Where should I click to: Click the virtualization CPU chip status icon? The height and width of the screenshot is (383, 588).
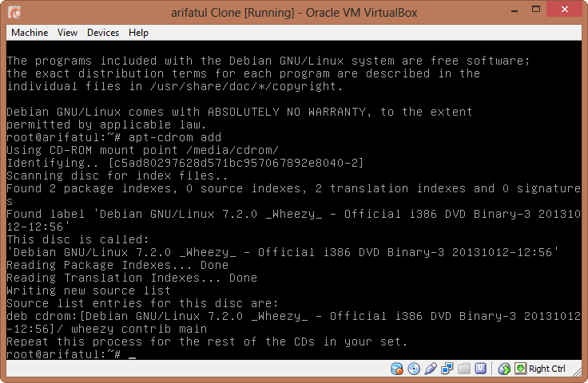click(x=480, y=369)
